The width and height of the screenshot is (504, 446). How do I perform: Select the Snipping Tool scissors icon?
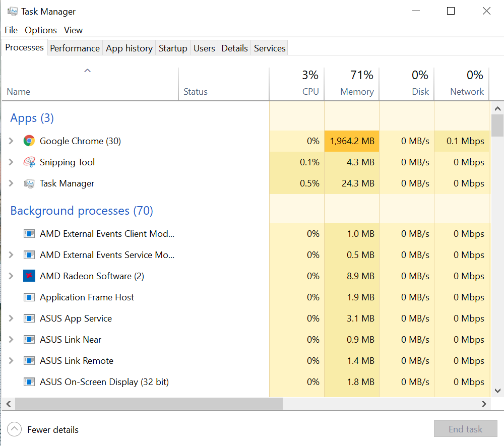(x=29, y=162)
